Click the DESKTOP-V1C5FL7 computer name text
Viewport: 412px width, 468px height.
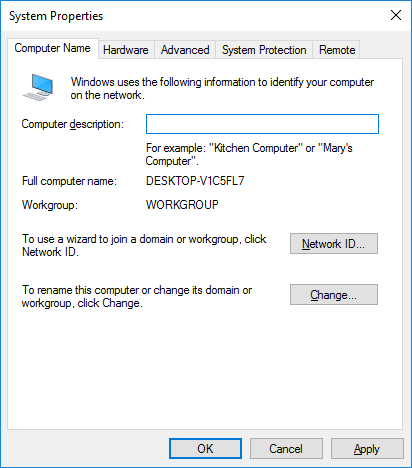(x=195, y=181)
